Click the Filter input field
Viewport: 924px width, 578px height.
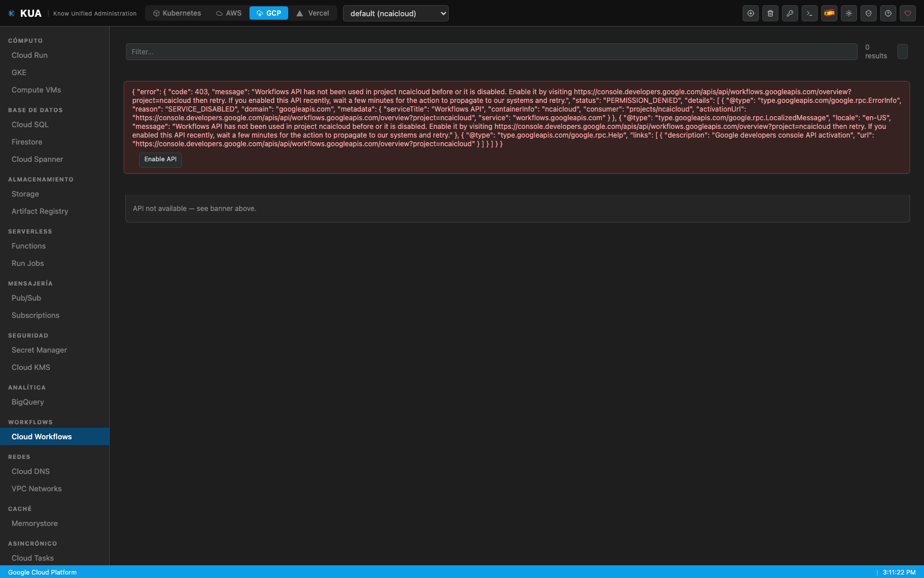491,52
